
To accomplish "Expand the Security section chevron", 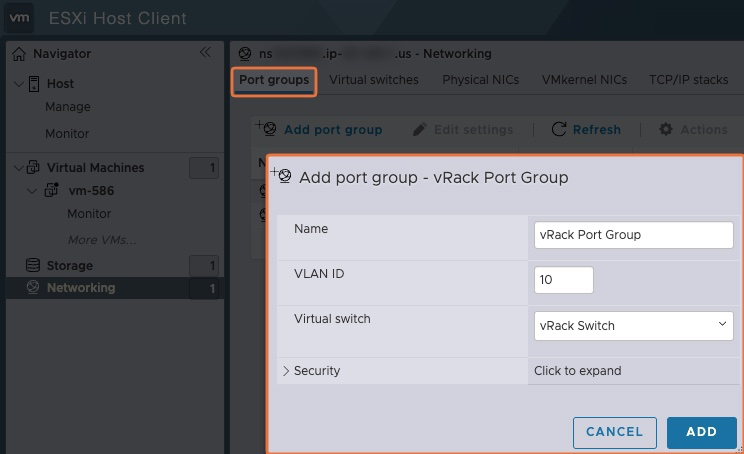I will click(x=286, y=371).
